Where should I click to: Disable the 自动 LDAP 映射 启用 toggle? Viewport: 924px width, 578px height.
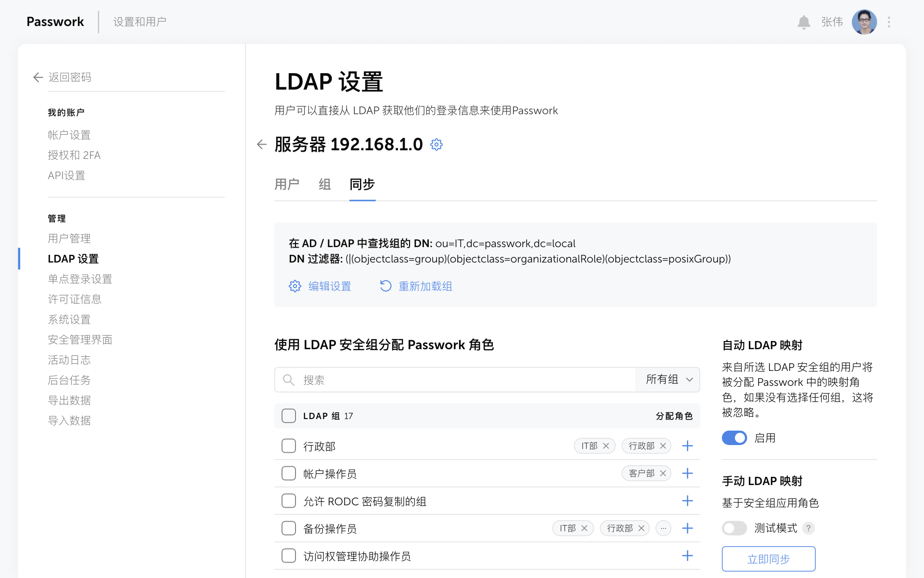(x=734, y=438)
